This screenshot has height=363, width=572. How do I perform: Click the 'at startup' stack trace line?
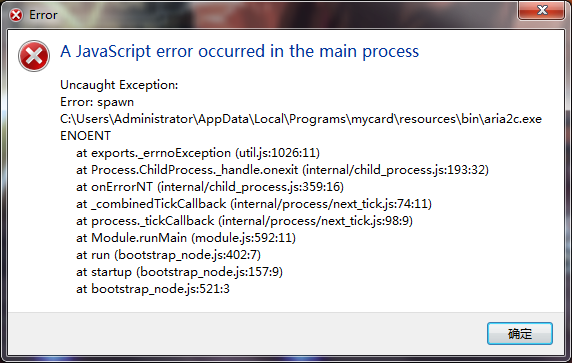tap(179, 272)
